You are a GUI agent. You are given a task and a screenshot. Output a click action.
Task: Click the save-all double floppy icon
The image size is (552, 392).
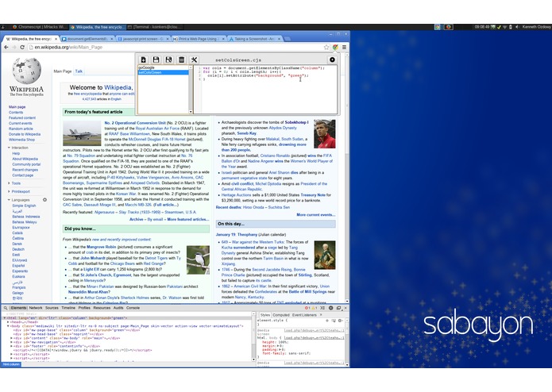tap(168, 60)
